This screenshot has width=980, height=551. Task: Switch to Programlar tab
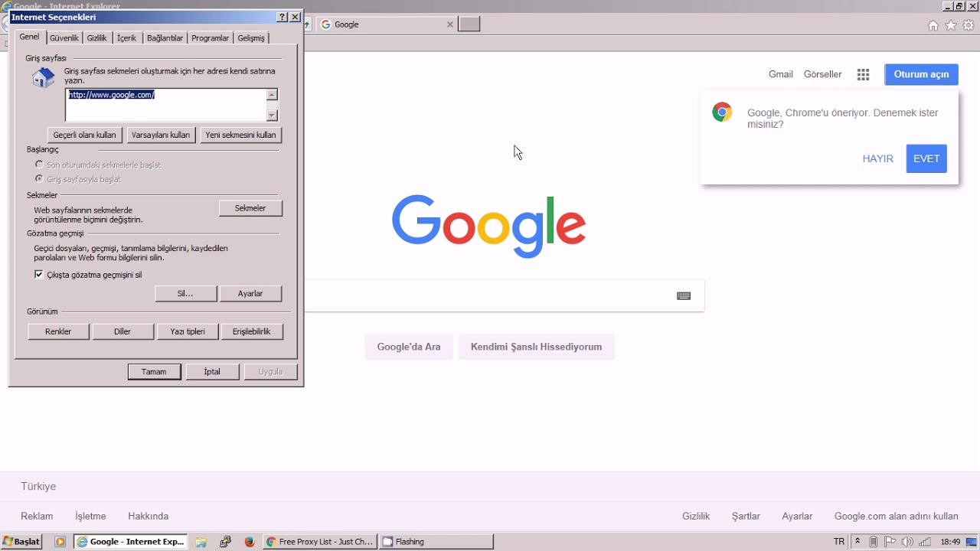point(211,38)
